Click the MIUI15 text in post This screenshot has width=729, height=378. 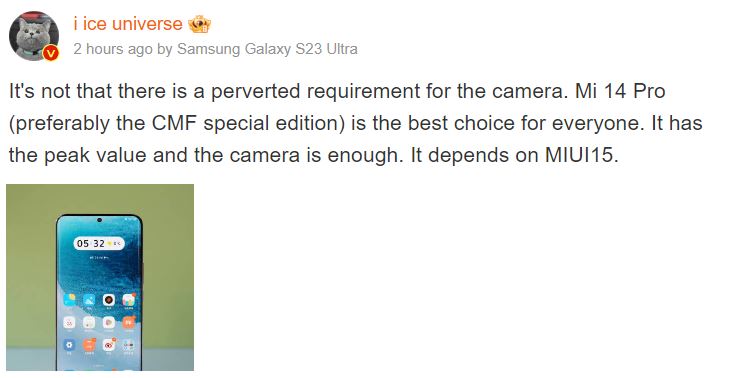point(579,155)
